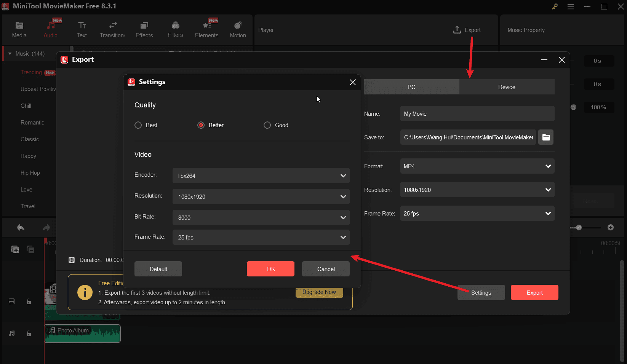Open the Media tab icon
The height and width of the screenshot is (364, 627).
click(19, 29)
